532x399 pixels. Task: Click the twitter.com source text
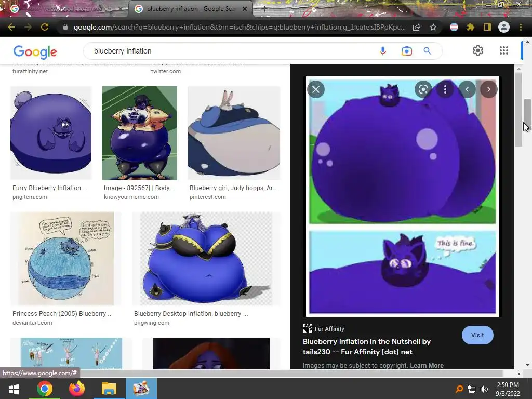pyautogui.click(x=166, y=71)
